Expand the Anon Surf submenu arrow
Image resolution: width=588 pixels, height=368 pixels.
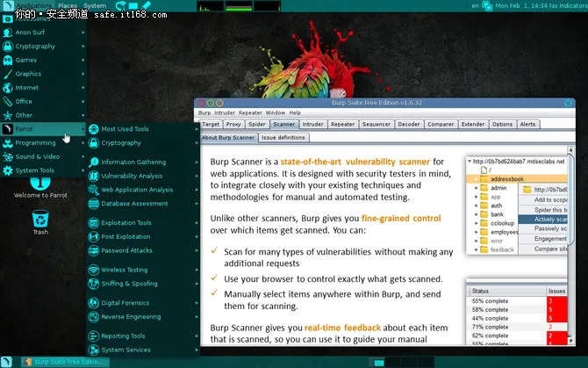tap(82, 32)
